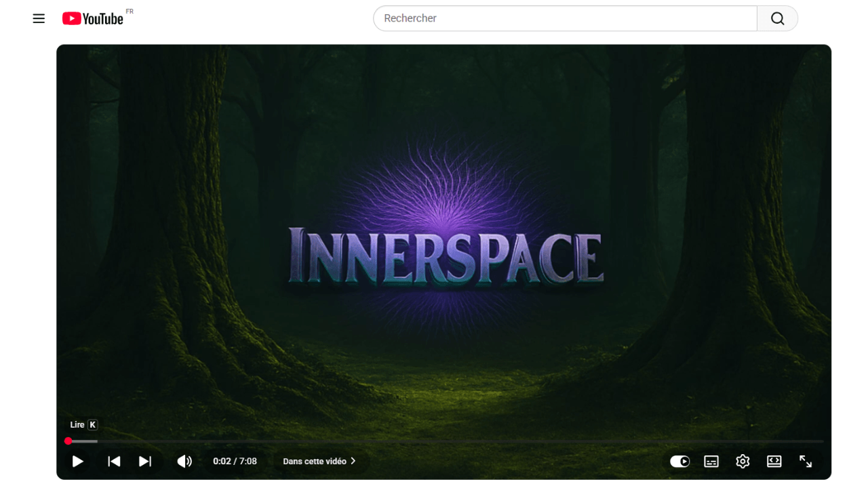
Task: Go to the previous video
Action: click(x=114, y=462)
